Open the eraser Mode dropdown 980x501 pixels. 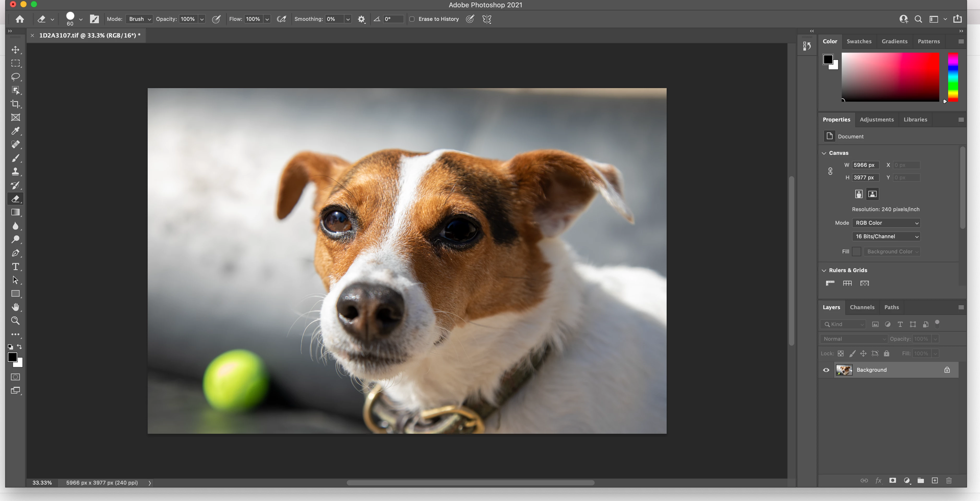139,19
